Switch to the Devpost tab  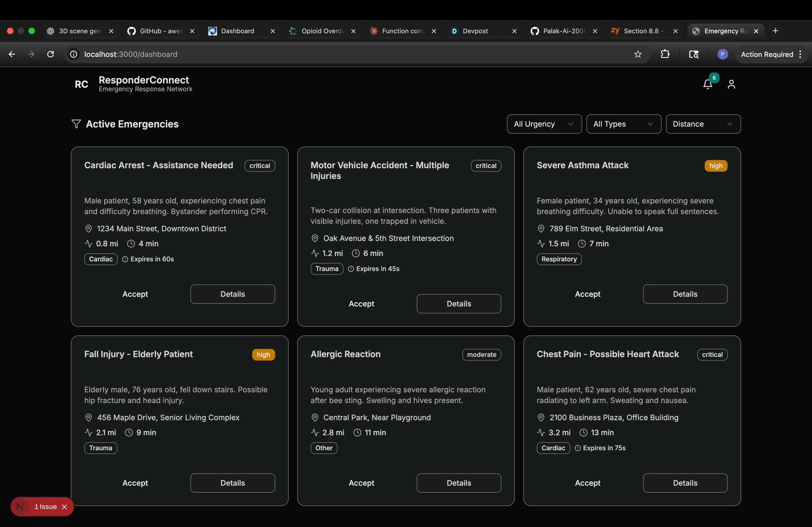475,31
